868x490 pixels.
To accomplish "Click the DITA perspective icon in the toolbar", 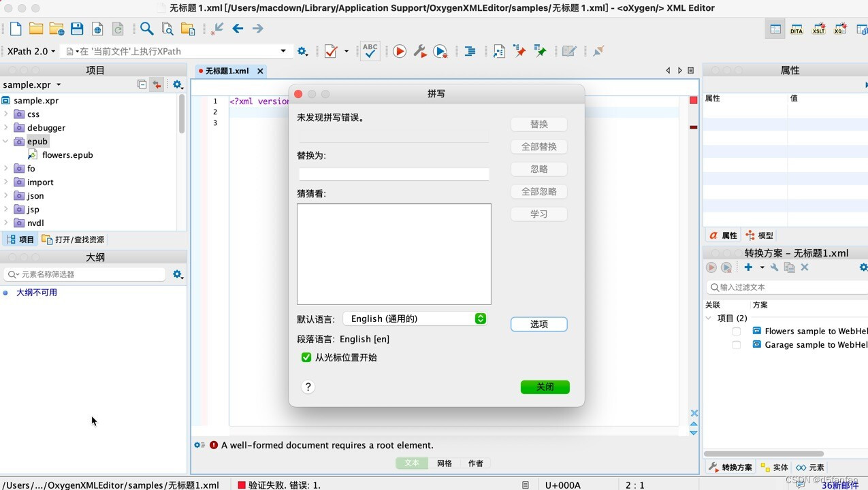I will pyautogui.click(x=796, y=29).
